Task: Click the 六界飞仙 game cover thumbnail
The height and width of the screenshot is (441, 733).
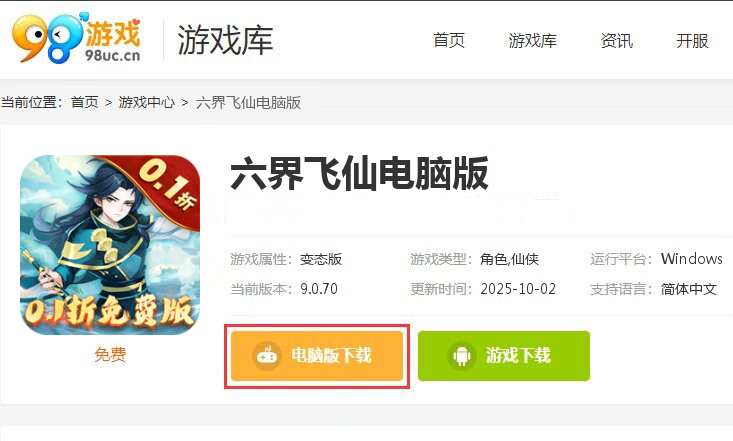Action: (x=110, y=245)
